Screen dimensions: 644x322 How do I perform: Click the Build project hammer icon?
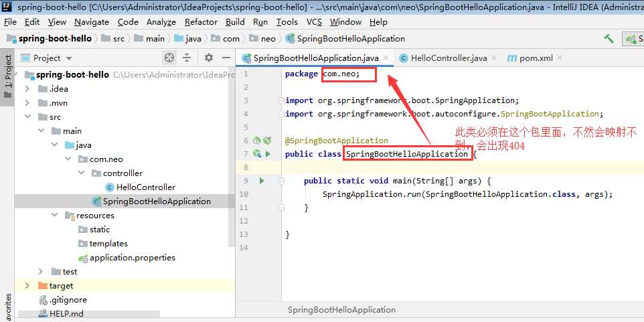[609, 39]
